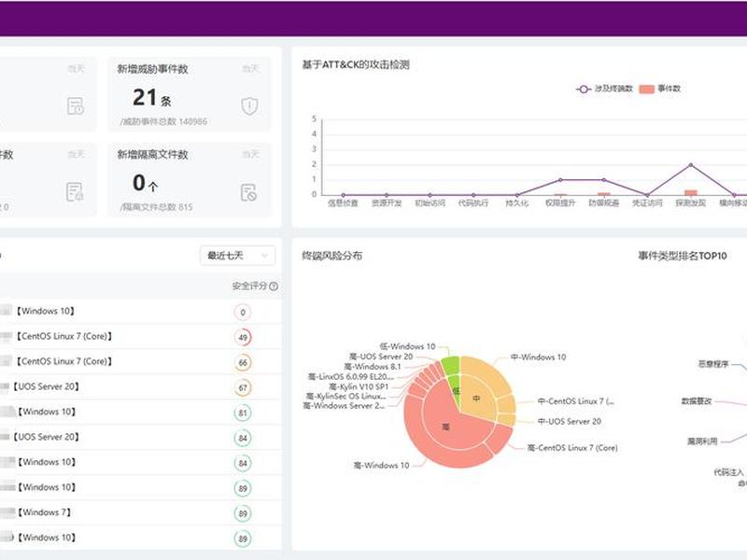The width and height of the screenshot is (747, 560).
Task: Click the 恶意程序 label in TOP10 chart
Action: pyautogui.click(x=713, y=364)
